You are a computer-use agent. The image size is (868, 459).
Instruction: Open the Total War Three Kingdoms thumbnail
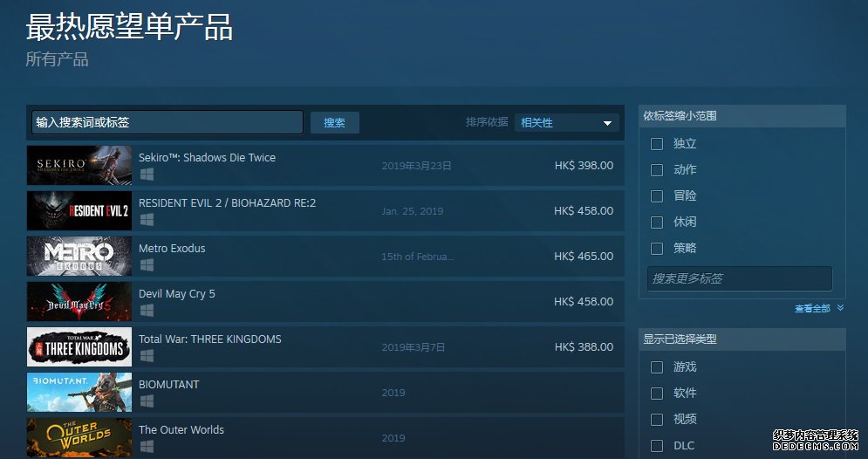point(79,346)
